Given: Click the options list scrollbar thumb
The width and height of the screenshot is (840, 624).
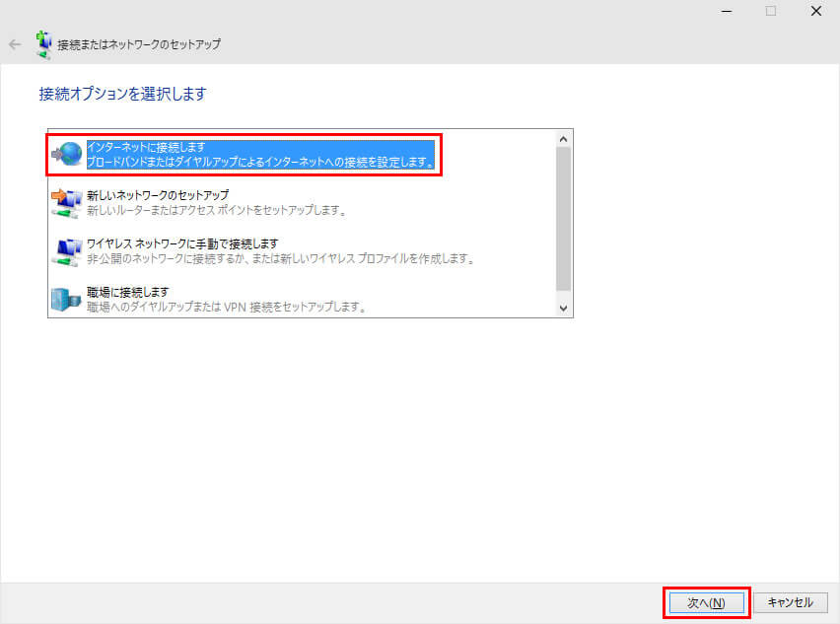Looking at the screenshot, I should 563,219.
